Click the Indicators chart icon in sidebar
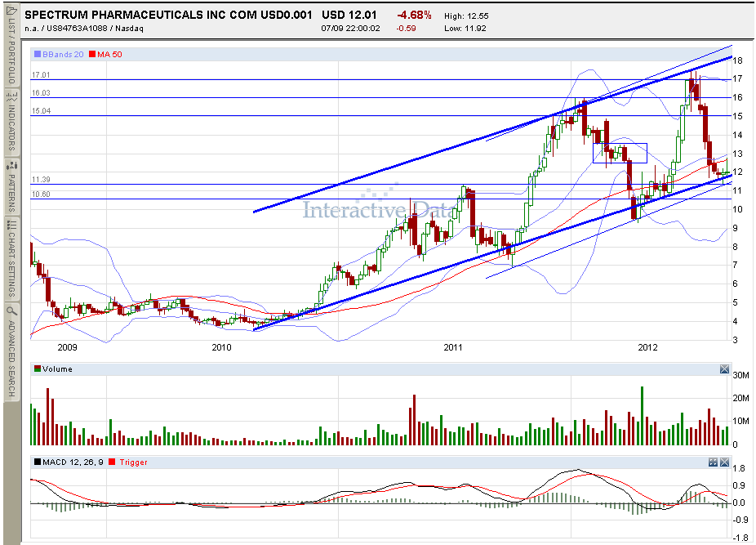Screen dimensions: 756x545 coord(11,96)
